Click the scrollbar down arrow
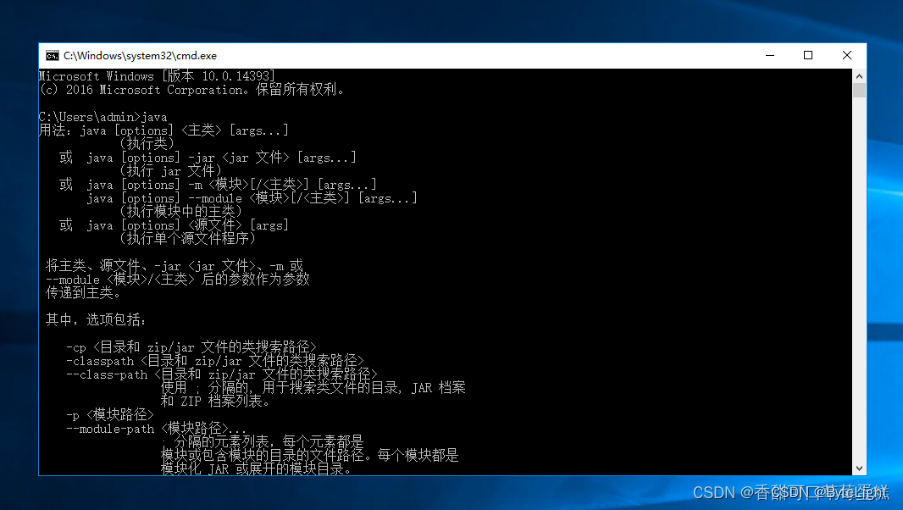 (859, 469)
